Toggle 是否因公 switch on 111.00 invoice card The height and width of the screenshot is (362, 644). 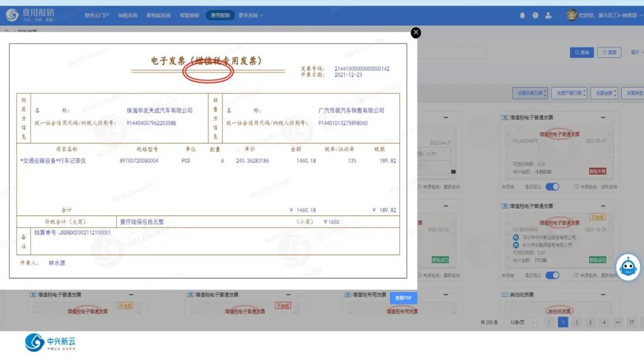[552, 275]
